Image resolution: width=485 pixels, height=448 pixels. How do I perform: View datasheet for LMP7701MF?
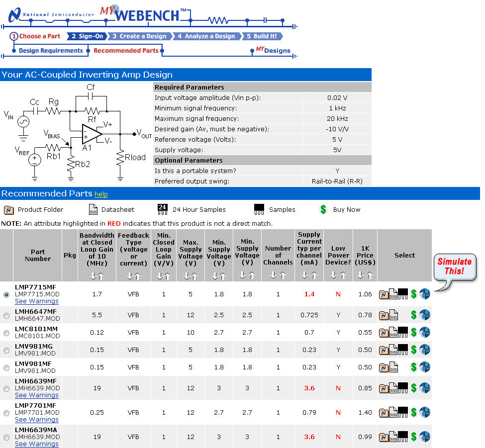coord(393,412)
